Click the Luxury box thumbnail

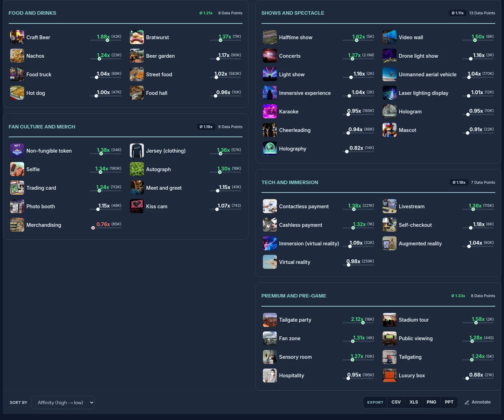click(x=390, y=375)
